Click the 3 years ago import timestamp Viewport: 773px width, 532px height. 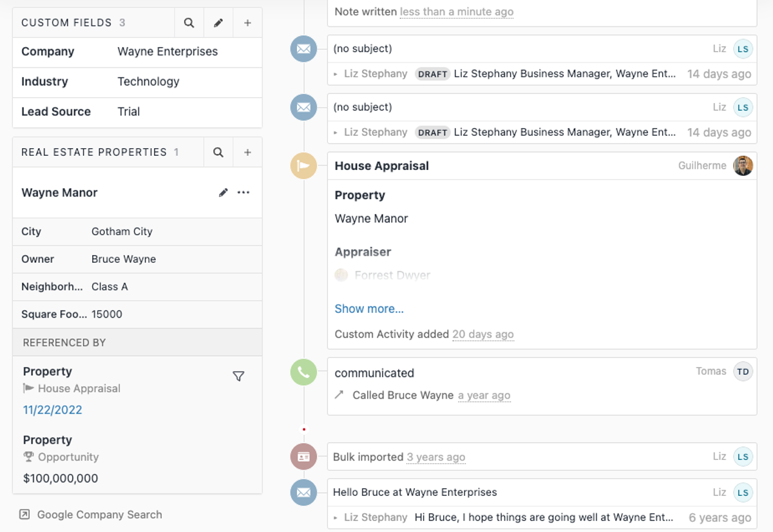(436, 457)
